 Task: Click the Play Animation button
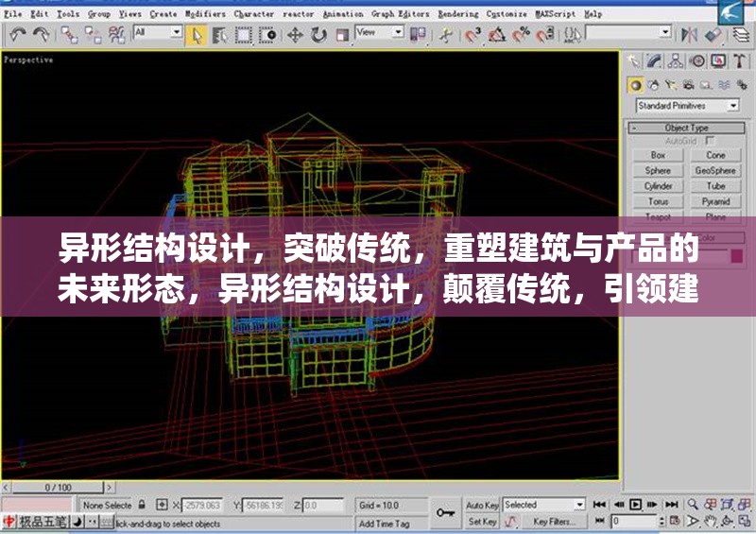[636, 505]
